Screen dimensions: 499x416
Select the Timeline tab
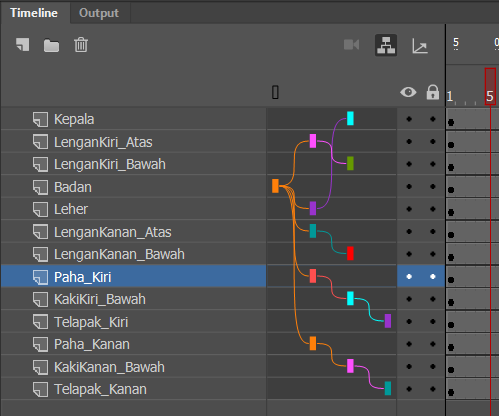tap(34, 13)
